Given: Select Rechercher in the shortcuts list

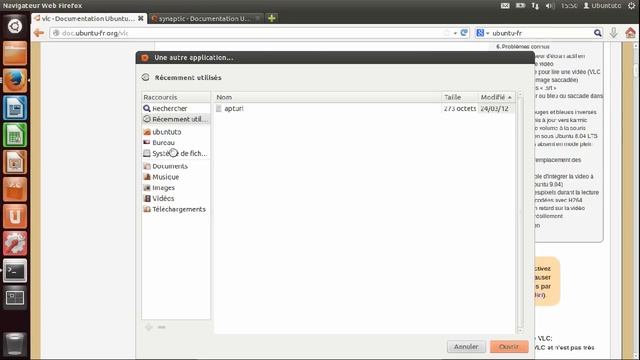Looking at the screenshot, I should pos(176,108).
